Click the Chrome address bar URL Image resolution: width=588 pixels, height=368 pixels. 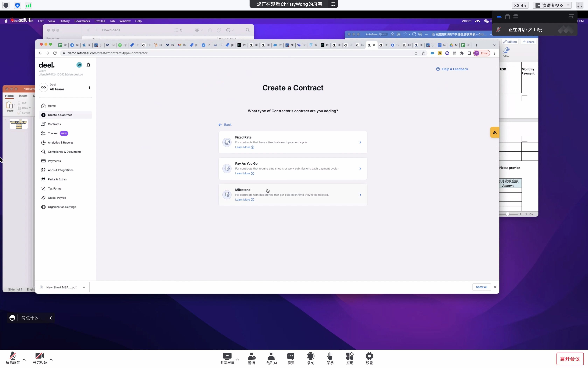click(107, 53)
